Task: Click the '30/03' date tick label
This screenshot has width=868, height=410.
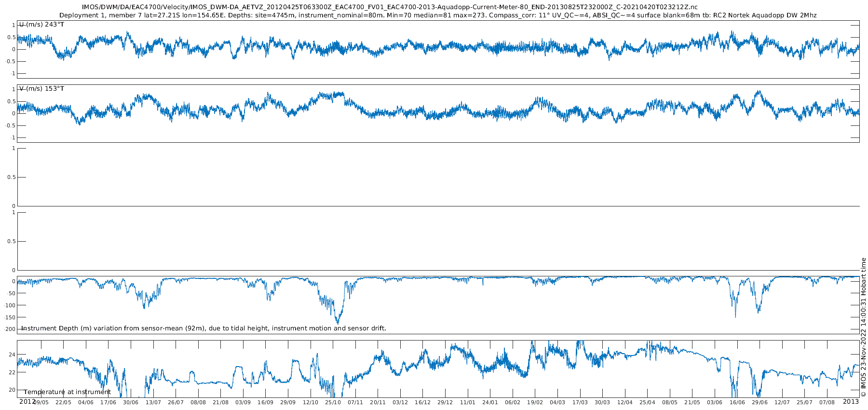Action: (x=602, y=402)
